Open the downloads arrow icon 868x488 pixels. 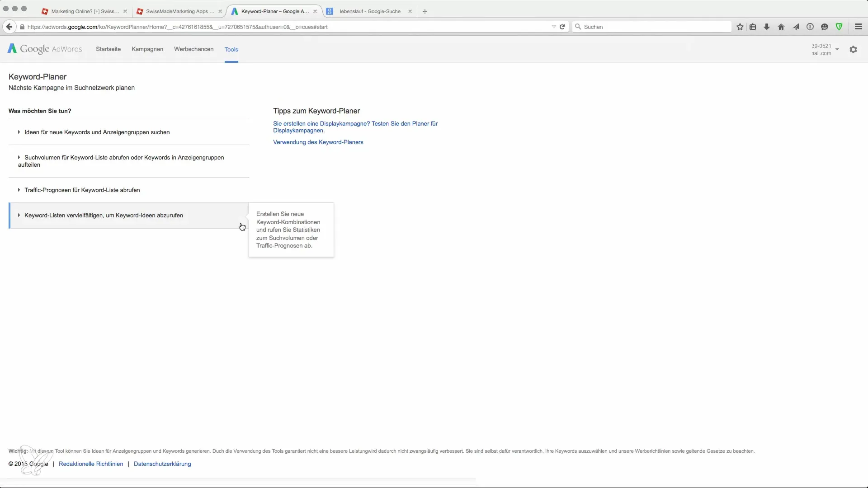pyautogui.click(x=767, y=27)
